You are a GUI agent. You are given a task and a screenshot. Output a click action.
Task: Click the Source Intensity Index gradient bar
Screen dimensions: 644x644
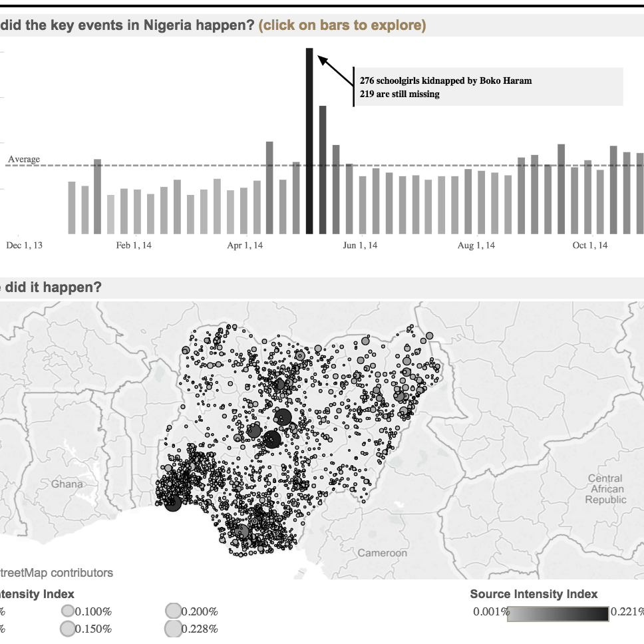click(x=559, y=614)
